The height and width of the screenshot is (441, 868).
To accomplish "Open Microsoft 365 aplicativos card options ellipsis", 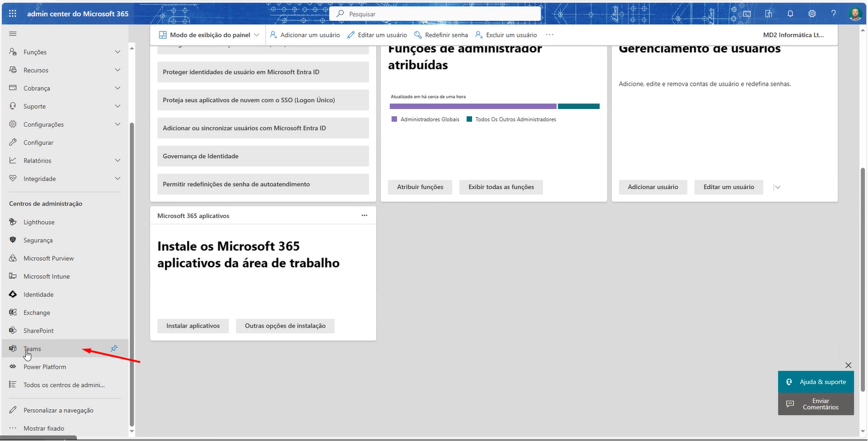I will (364, 216).
